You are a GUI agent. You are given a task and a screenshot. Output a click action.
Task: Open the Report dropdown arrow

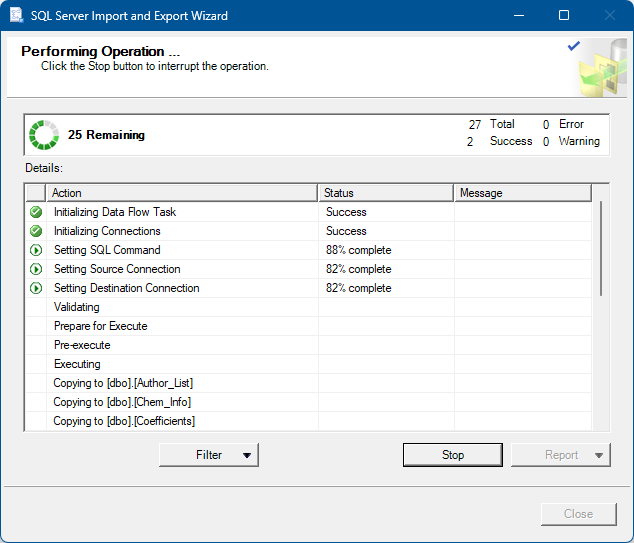599,455
